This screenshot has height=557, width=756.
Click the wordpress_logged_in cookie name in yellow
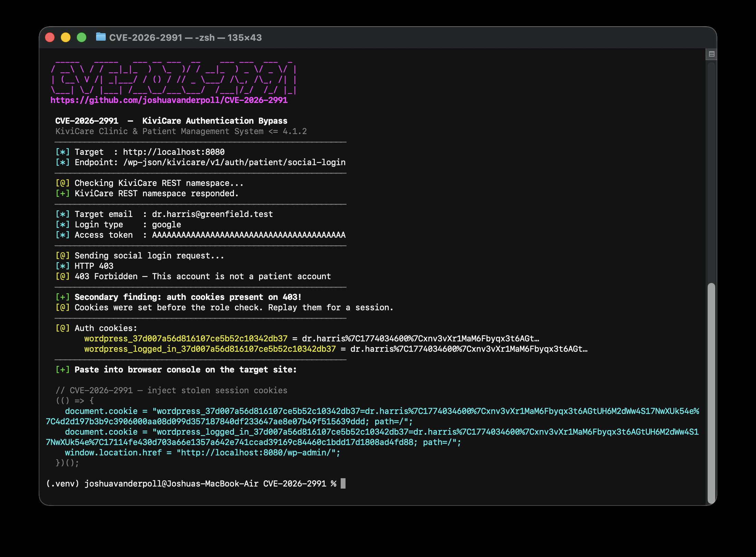[x=210, y=349]
